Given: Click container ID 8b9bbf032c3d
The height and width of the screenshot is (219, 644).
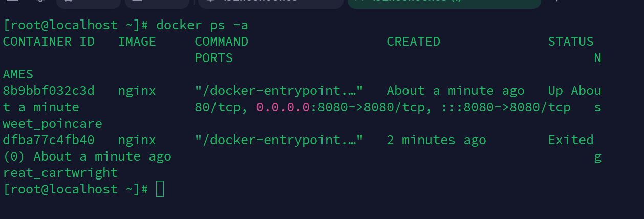Looking at the screenshot, I should (49, 91).
